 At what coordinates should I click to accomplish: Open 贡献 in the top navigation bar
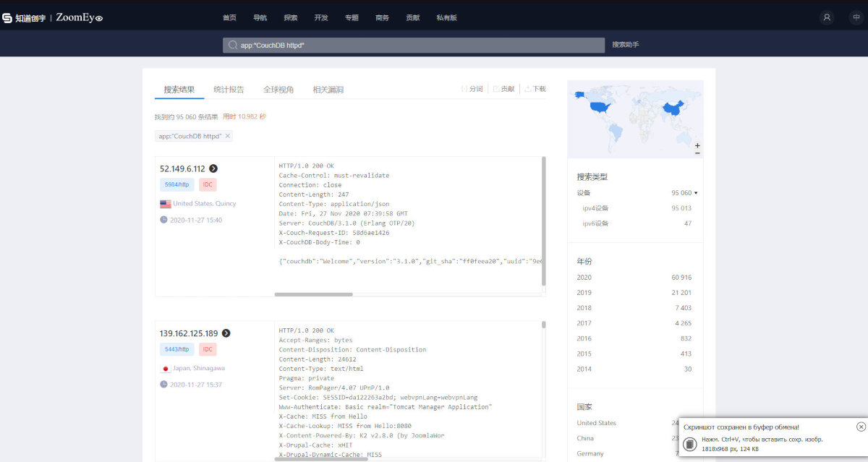click(x=412, y=17)
